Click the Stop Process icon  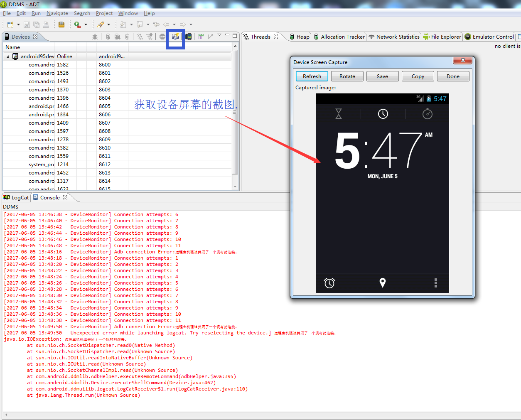tap(162, 37)
